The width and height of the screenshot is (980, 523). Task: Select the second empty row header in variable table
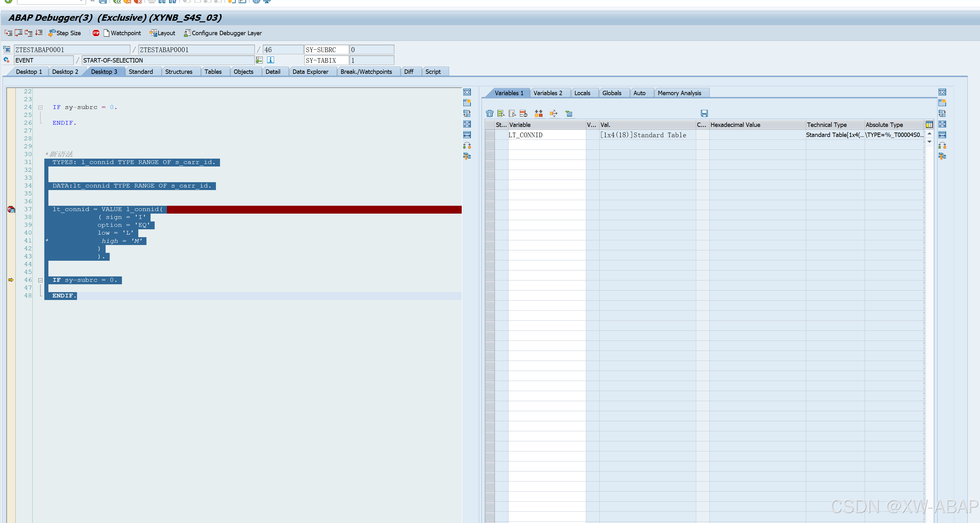(490, 155)
